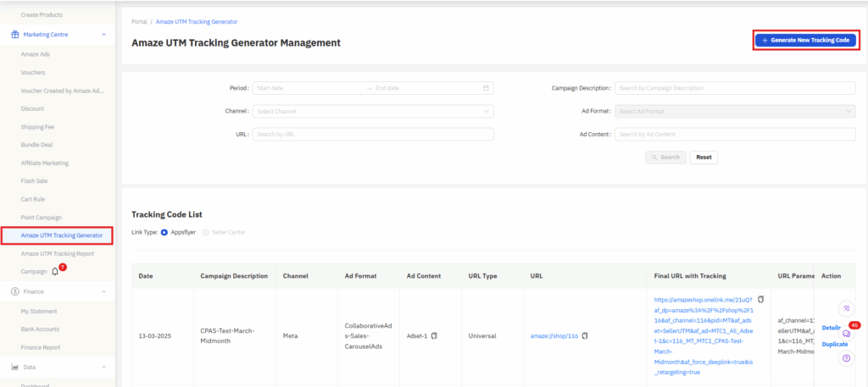Image resolution: width=868 pixels, height=387 pixels.
Task: Collapse the Data section
Action: tap(103, 367)
